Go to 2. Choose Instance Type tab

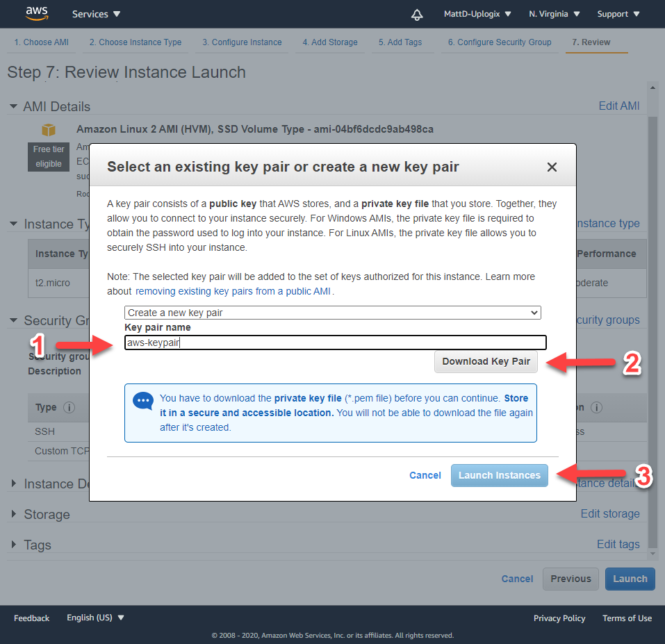coord(136,42)
